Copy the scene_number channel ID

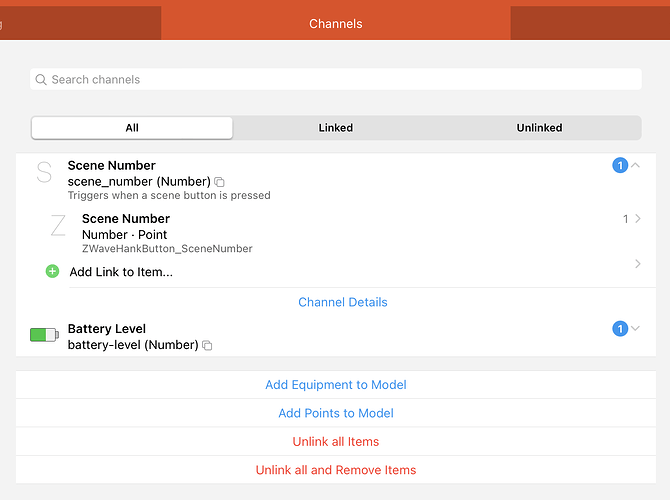[220, 182]
